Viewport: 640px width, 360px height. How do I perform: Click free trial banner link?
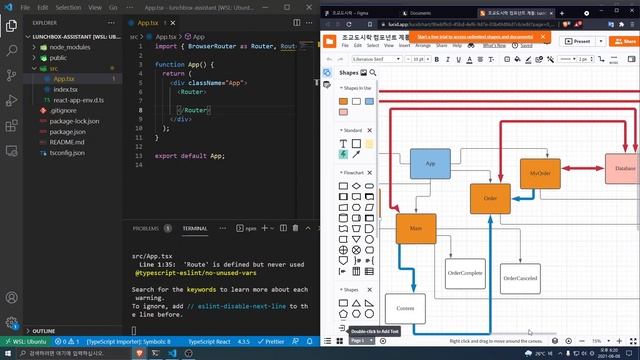click(475, 37)
